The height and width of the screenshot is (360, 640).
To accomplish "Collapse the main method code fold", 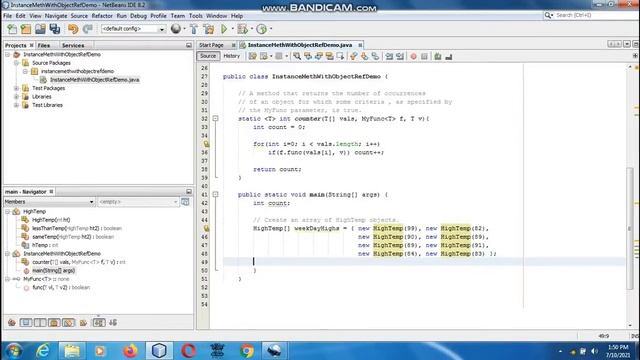I will tap(216, 195).
